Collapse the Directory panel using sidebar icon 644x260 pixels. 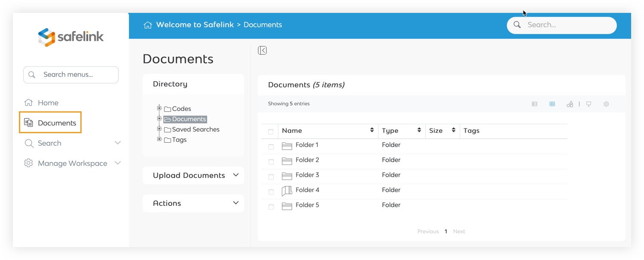262,50
